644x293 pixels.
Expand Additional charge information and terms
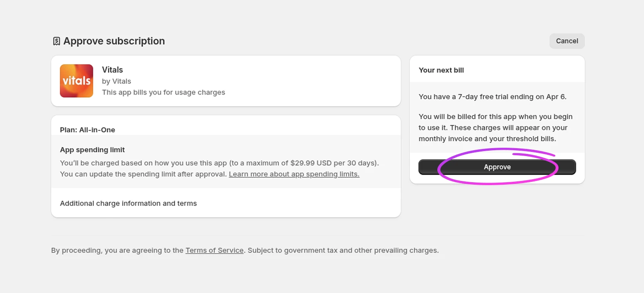(x=128, y=203)
